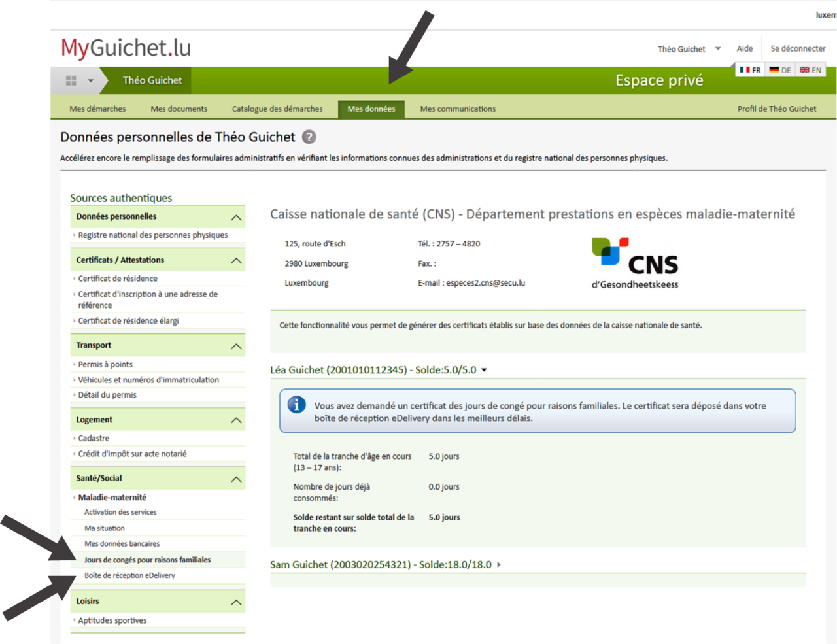Click the CNS d'Gesondheetskeess logo
This screenshot has width=837, height=644.
coord(635,263)
